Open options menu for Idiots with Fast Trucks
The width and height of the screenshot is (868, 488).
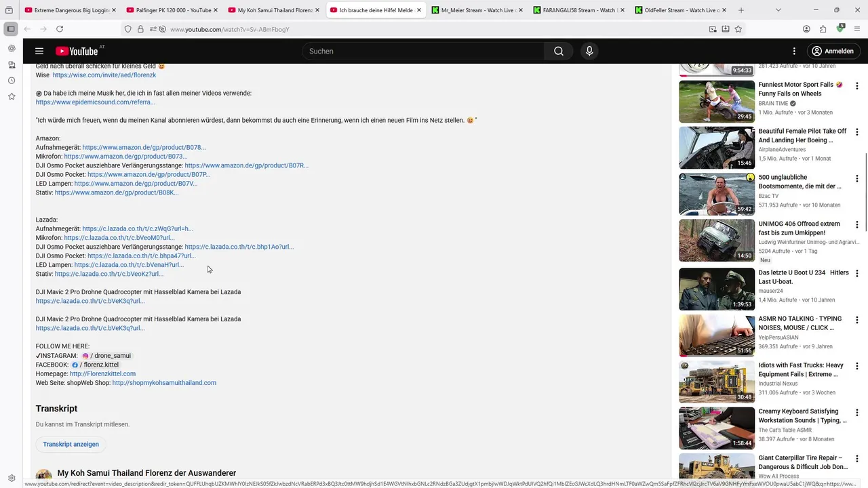click(857, 366)
